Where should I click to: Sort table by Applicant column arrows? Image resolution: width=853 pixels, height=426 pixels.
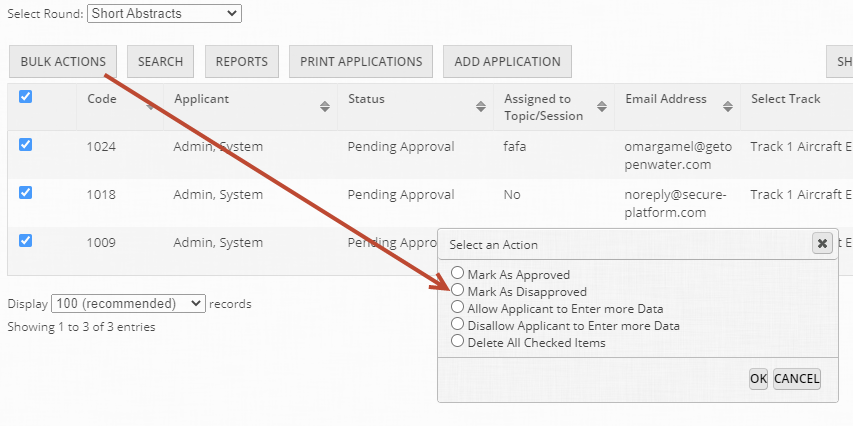pyautogui.click(x=325, y=107)
